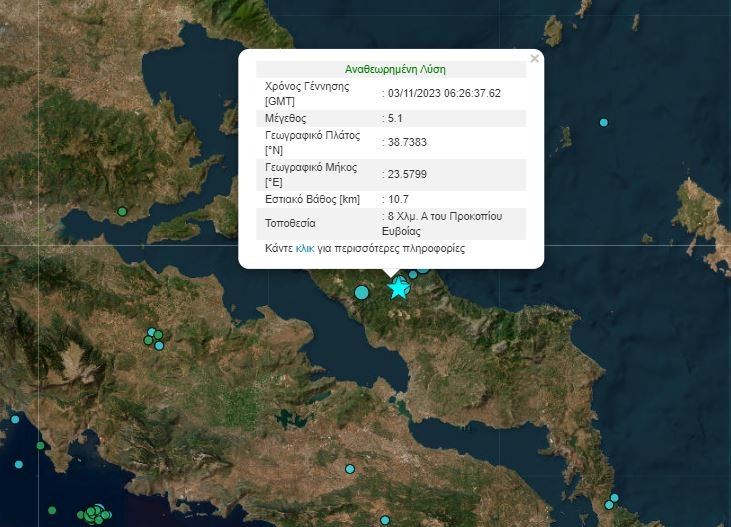This screenshot has height=527, width=731.
Task: Close the earthquake information popup
Action: coord(534,59)
